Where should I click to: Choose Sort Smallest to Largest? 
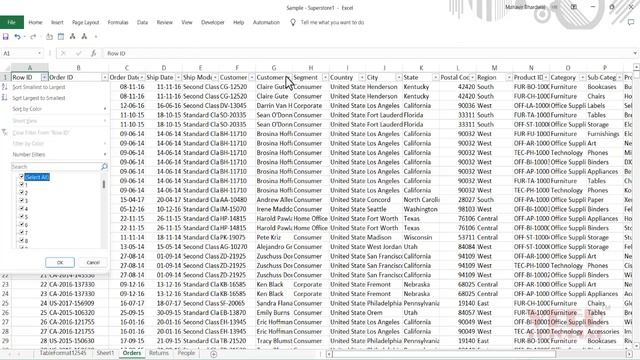click(x=39, y=87)
